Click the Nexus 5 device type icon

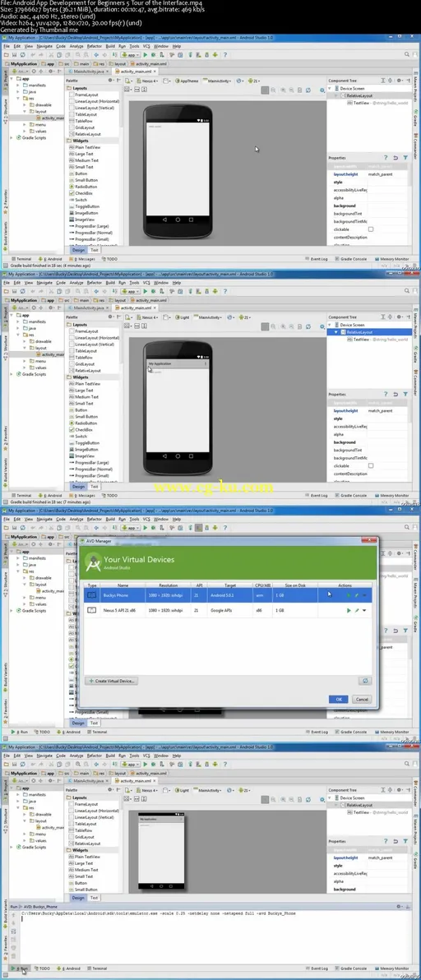point(92,610)
